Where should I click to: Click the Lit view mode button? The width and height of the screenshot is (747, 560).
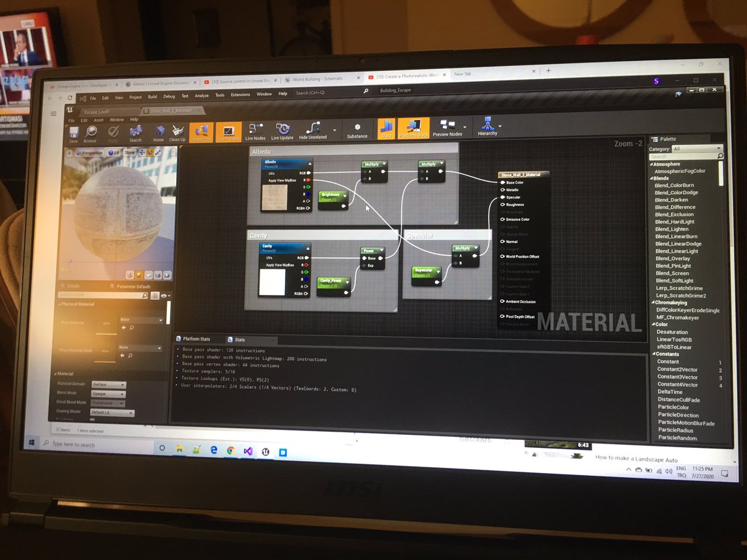click(113, 152)
